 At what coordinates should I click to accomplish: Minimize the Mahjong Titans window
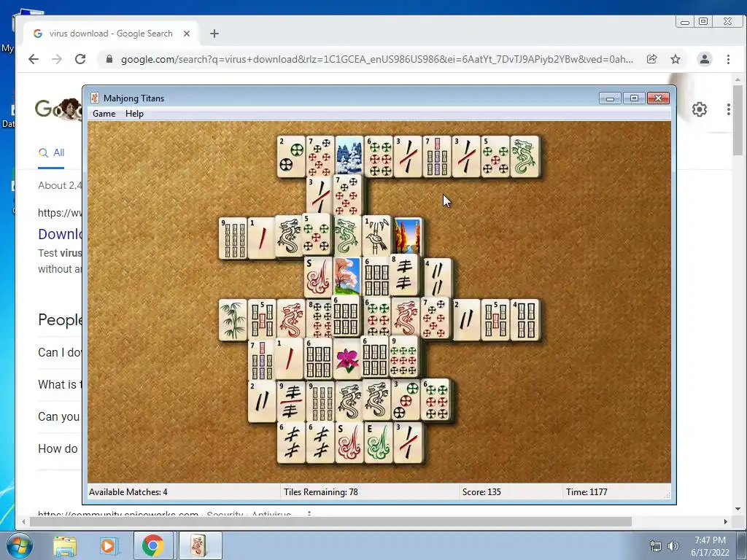pyautogui.click(x=611, y=98)
